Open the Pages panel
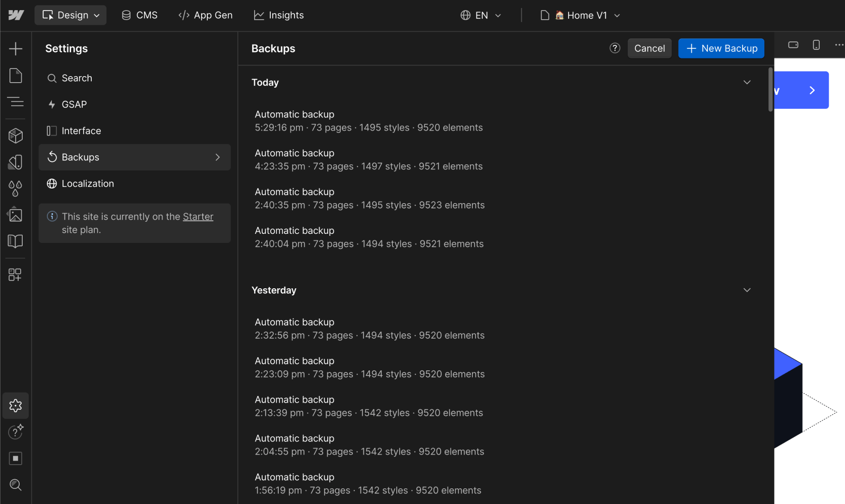Screen dimensions: 845x504 click(x=16, y=75)
